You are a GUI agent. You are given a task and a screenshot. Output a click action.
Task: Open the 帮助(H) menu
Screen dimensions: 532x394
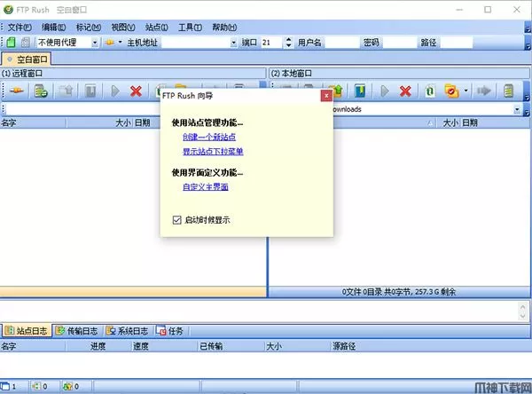coord(224,28)
